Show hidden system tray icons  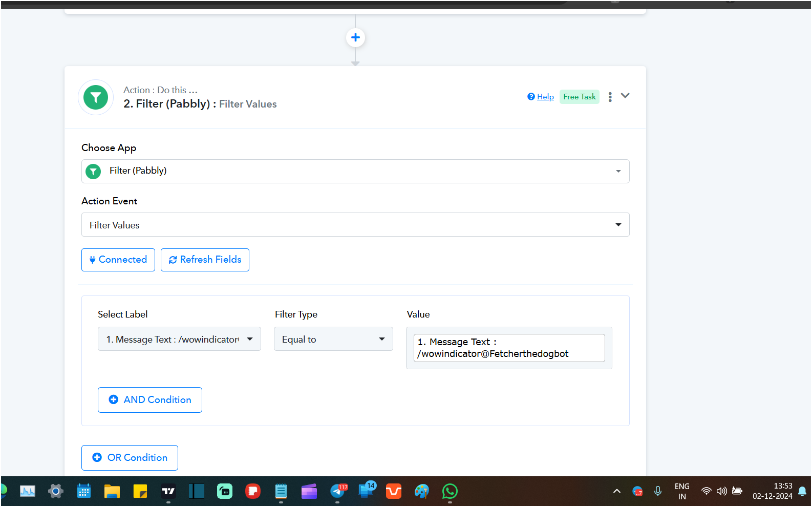(x=617, y=492)
